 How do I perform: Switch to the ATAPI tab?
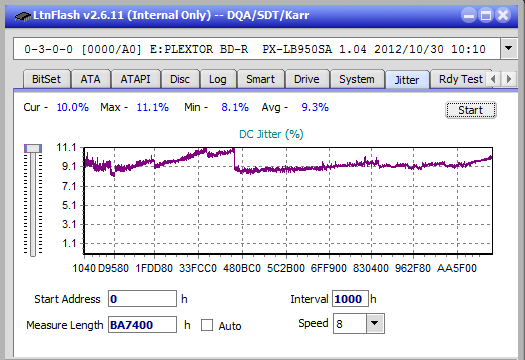[136, 79]
